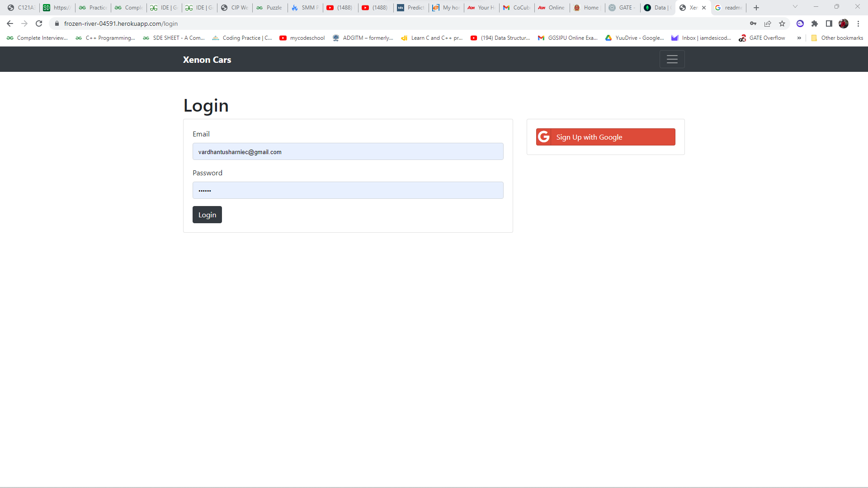Click the Xenon Cars brand link

coord(207,59)
